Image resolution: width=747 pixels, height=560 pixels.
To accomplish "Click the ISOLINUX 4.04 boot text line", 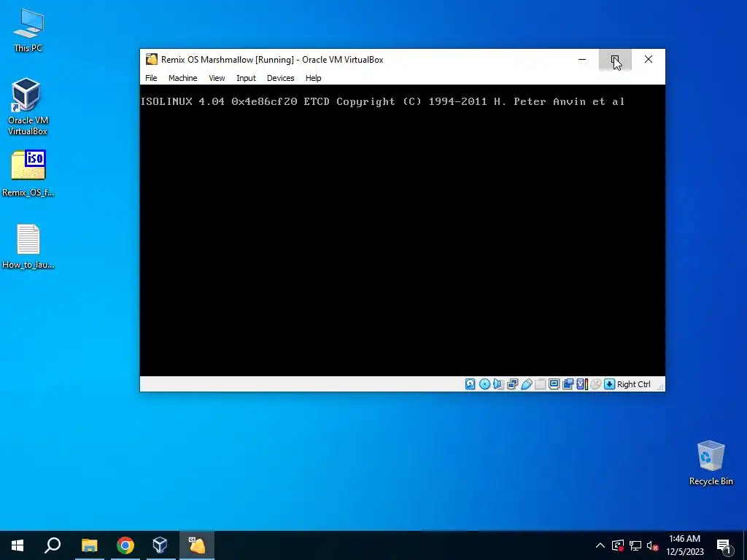I will [x=382, y=101].
